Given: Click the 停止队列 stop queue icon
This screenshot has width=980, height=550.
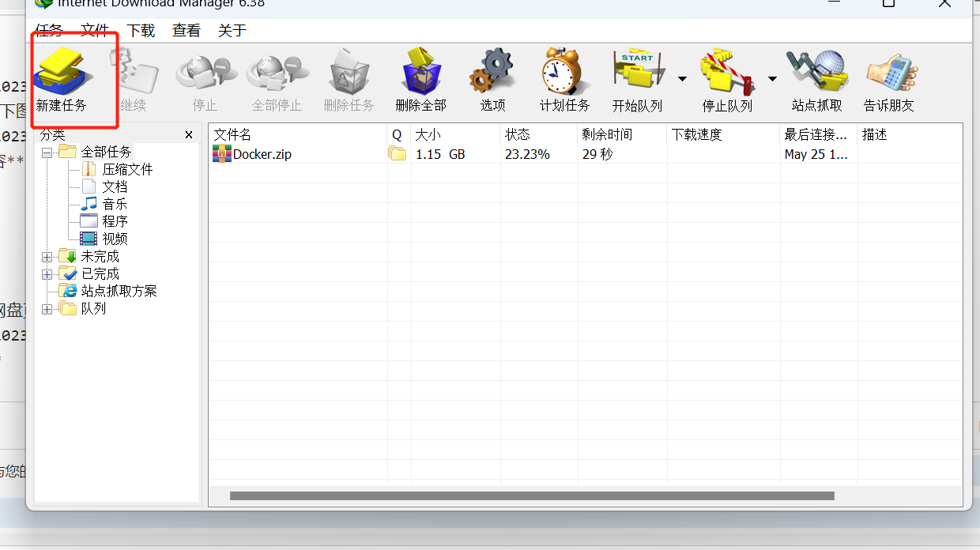Looking at the screenshot, I should pos(726,72).
